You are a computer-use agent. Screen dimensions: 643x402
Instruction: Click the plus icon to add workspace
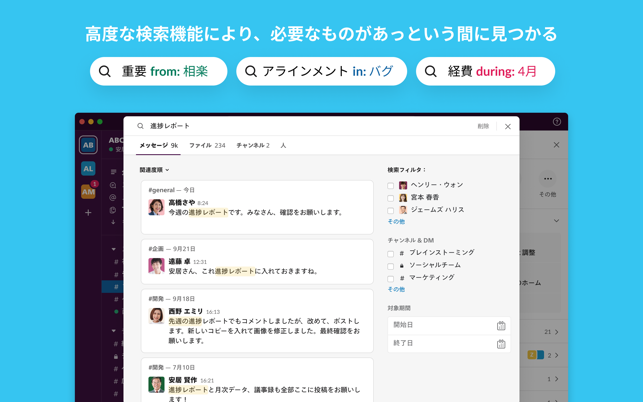[x=88, y=212]
